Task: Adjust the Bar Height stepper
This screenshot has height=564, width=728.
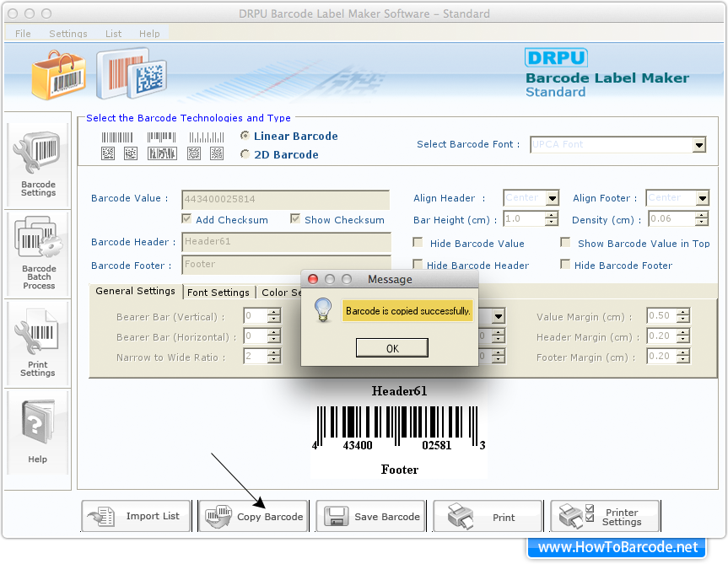Action: pos(551,218)
